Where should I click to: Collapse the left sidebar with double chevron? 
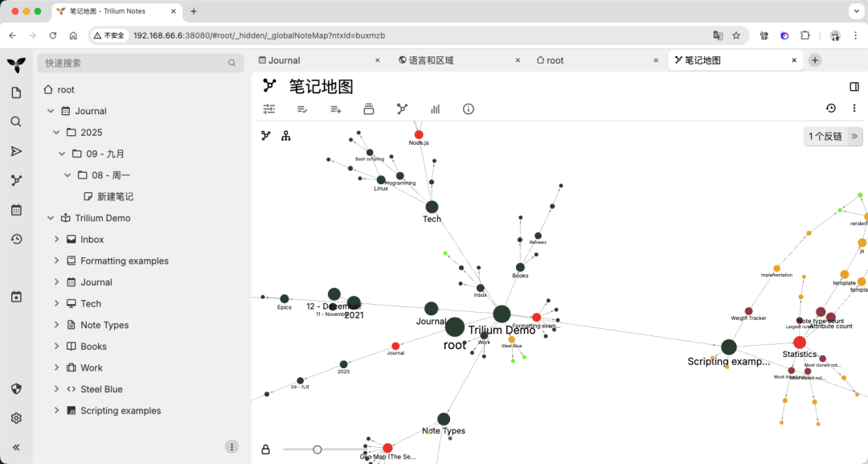click(x=16, y=447)
